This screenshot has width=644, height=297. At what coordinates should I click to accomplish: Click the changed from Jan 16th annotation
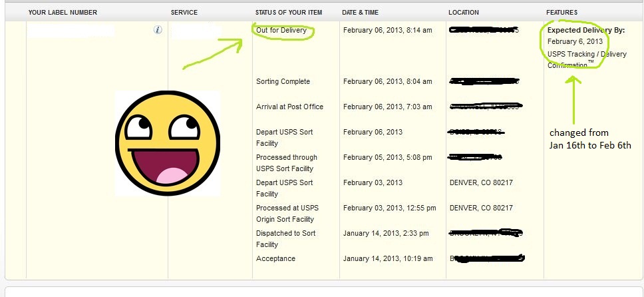(589, 139)
